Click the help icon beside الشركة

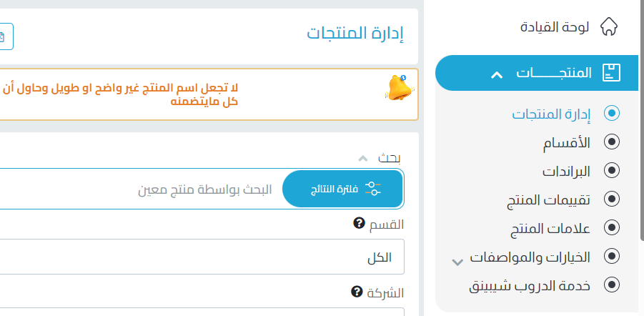[x=356, y=292]
